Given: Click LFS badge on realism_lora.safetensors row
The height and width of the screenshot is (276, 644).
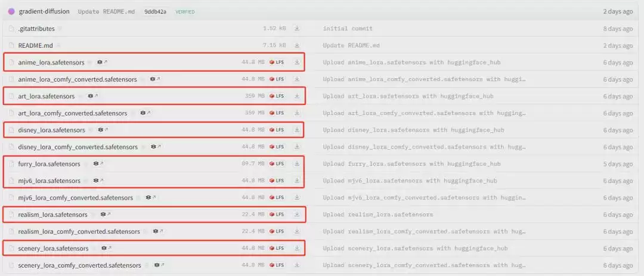Looking at the screenshot, I should click(277, 215).
